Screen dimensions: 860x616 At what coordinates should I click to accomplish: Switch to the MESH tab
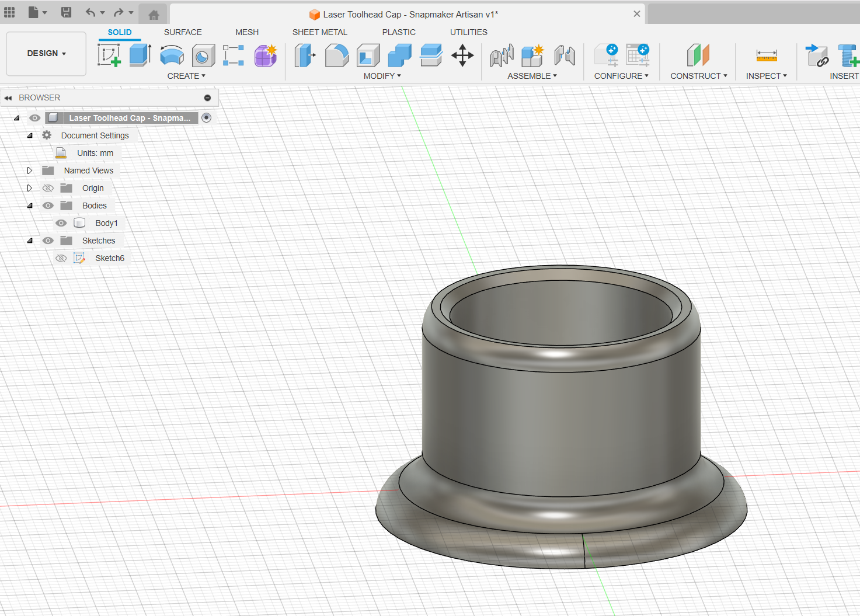[x=247, y=32]
